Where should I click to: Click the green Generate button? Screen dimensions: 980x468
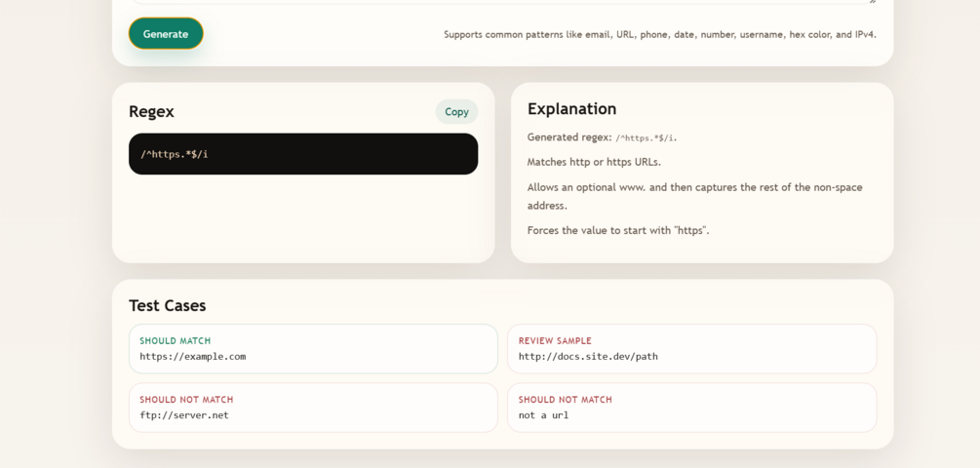coord(166,34)
